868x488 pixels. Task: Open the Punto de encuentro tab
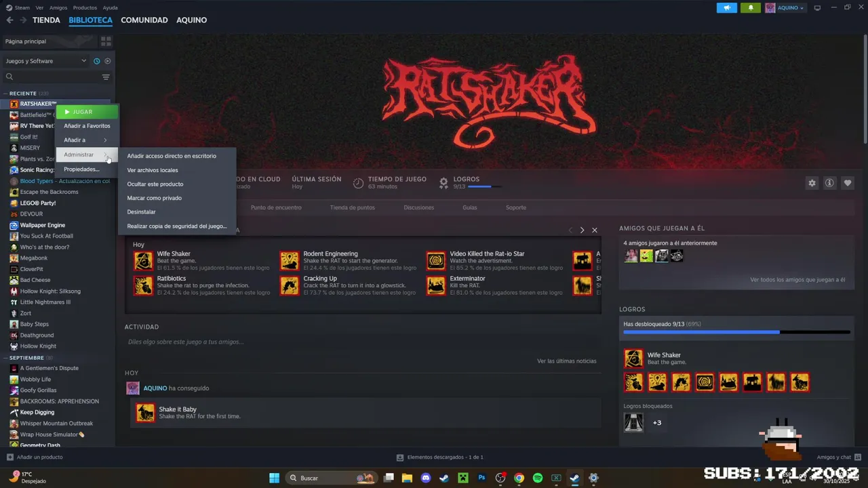(x=276, y=207)
